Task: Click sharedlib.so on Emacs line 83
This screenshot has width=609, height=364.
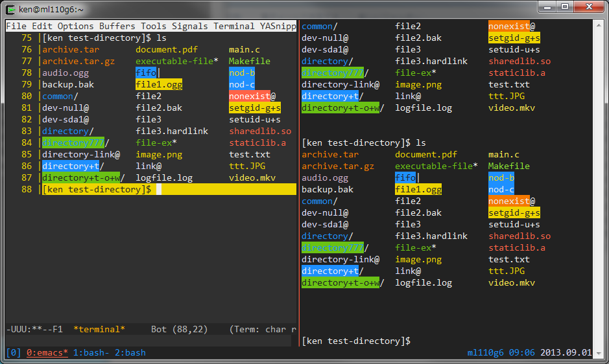Action: [x=260, y=131]
